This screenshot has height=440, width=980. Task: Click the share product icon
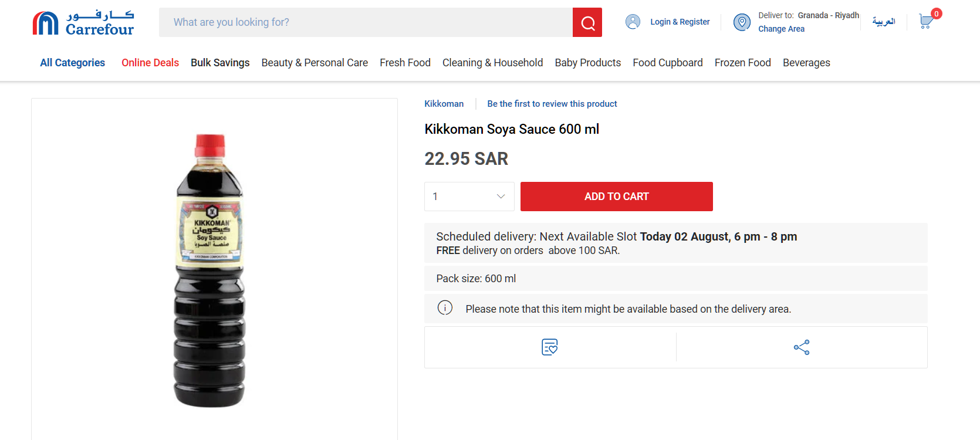(802, 347)
